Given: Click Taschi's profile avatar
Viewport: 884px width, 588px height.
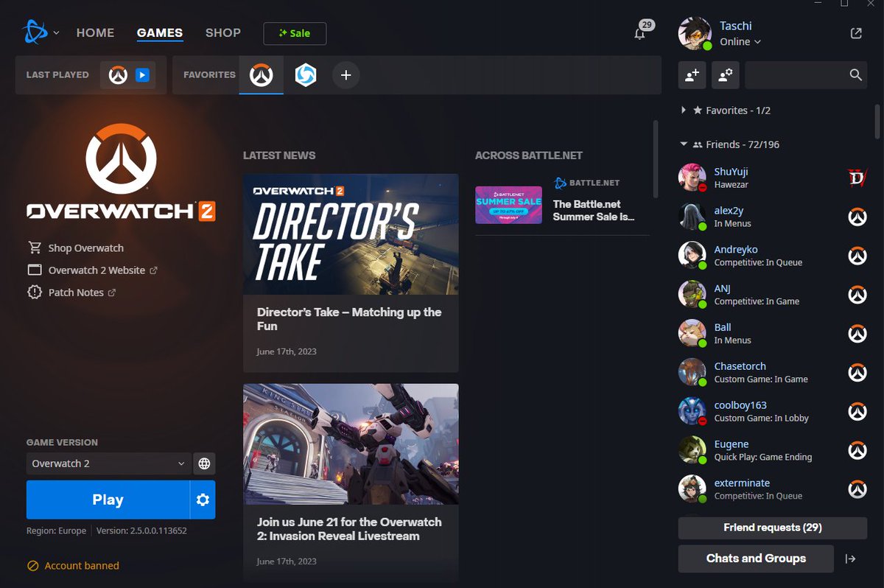Looking at the screenshot, I should pyautogui.click(x=694, y=33).
